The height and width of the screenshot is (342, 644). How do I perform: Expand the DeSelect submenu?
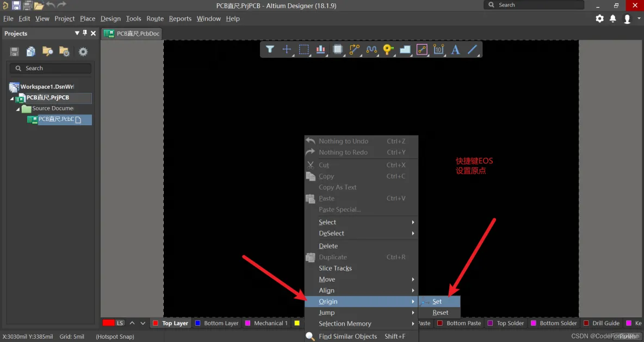tap(361, 233)
